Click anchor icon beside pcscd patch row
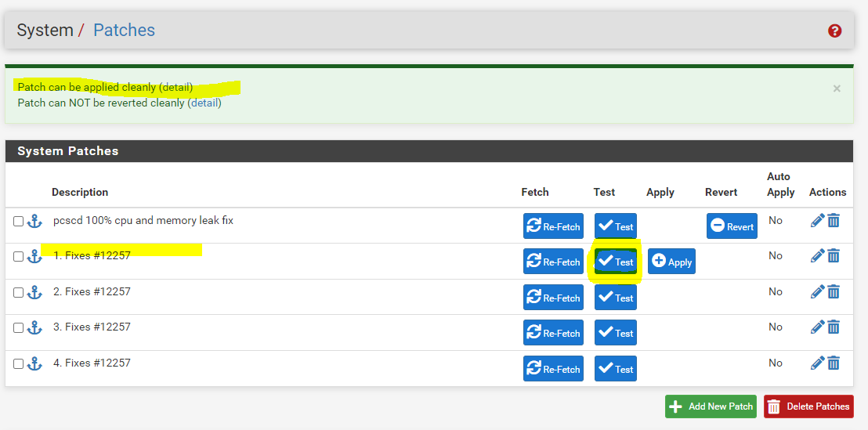Viewport: 868px width, 430px height. coord(34,222)
